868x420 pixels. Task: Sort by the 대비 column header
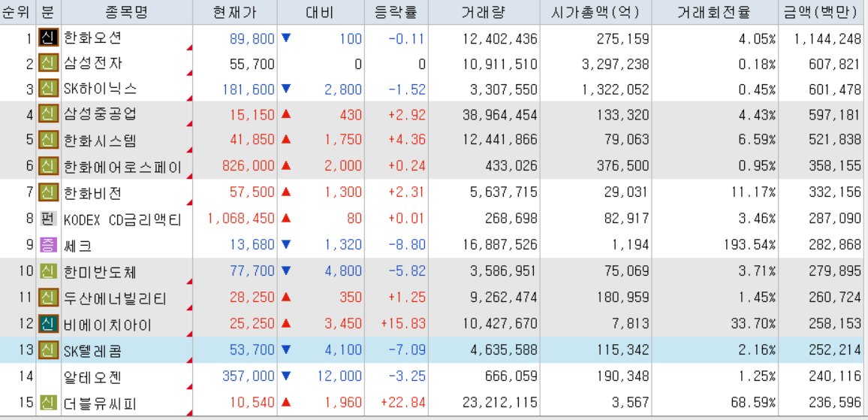pyautogui.click(x=320, y=12)
